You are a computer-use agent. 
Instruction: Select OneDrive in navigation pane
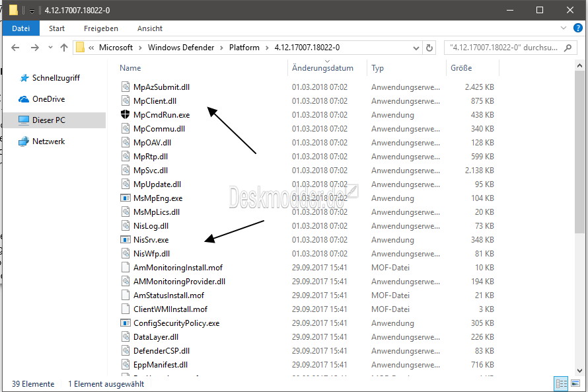48,99
